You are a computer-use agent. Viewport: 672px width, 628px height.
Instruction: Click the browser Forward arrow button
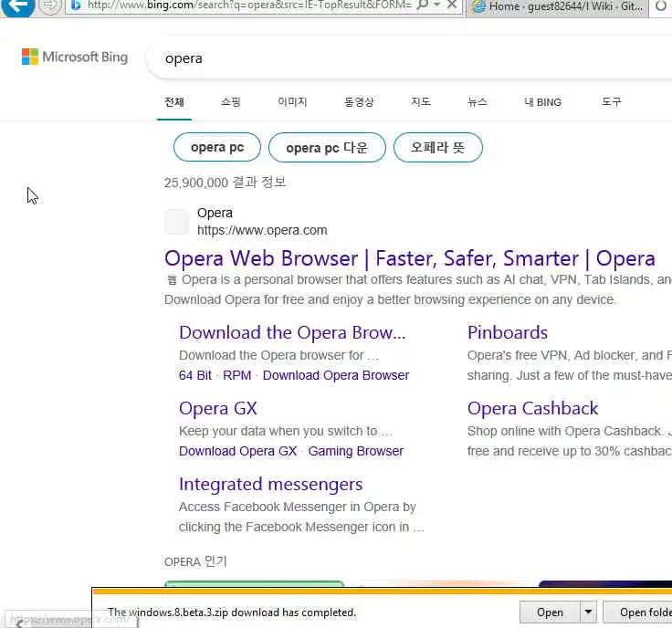tap(50, 6)
